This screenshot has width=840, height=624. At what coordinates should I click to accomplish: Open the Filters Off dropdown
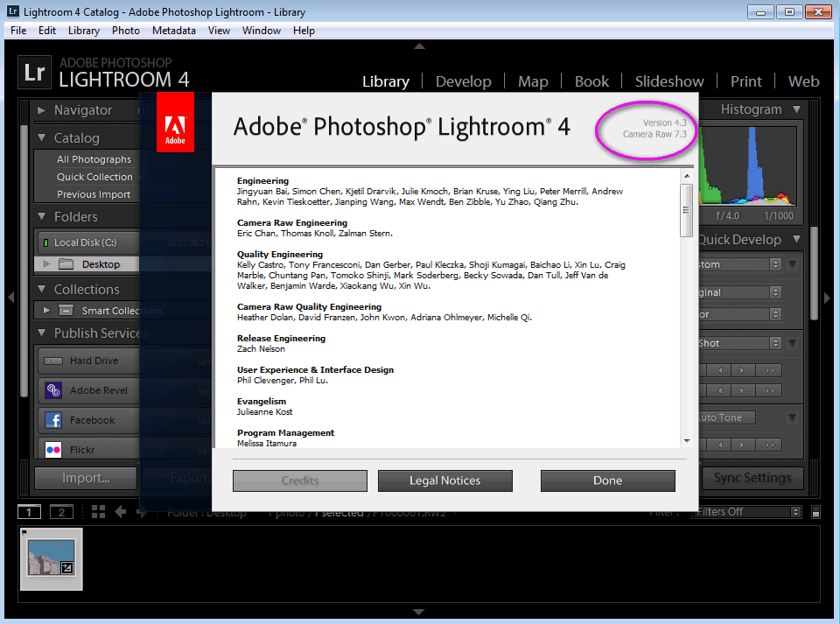748,511
